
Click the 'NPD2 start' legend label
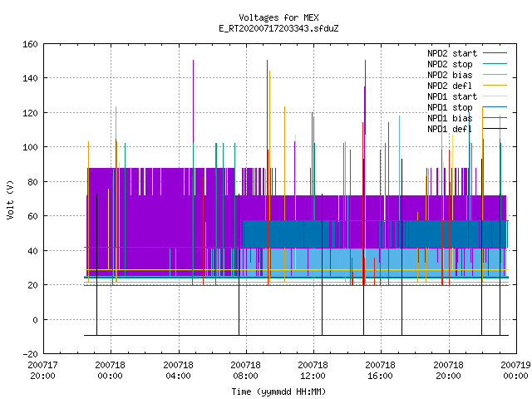pos(452,53)
